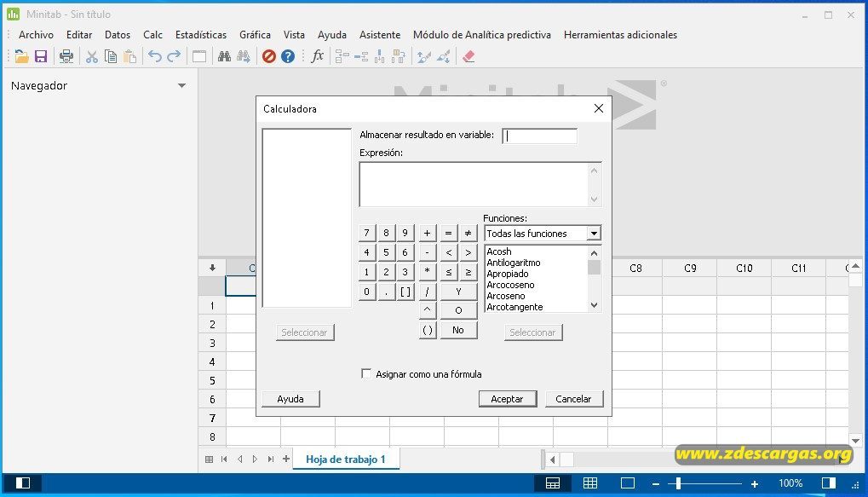Image resolution: width=868 pixels, height=497 pixels.
Task: Expand the Navegador dropdown arrow
Action: pos(181,86)
